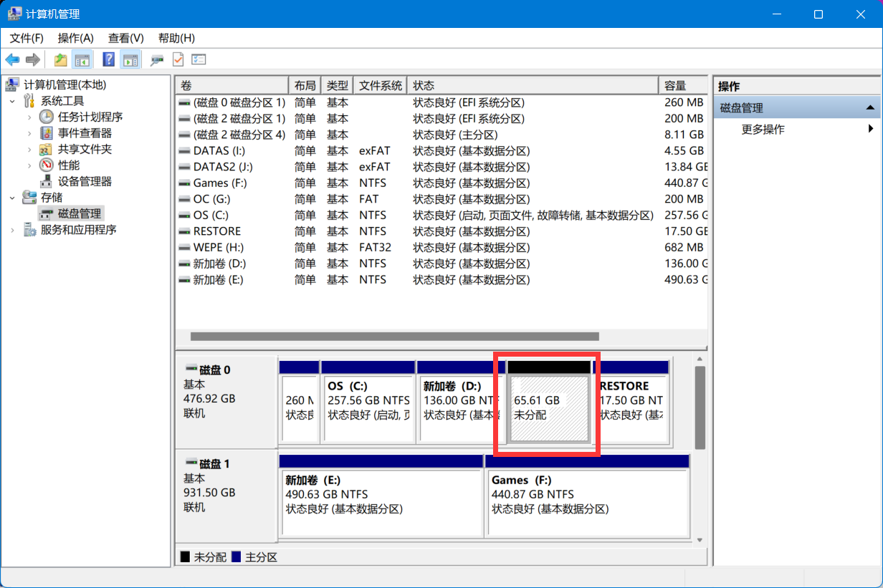This screenshot has height=588, width=883.
Task: Click the horizontal scrollbar under volume list
Action: pos(394,336)
